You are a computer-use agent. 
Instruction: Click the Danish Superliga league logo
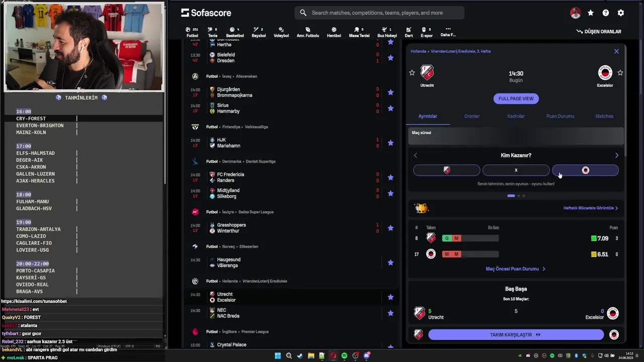click(x=195, y=161)
